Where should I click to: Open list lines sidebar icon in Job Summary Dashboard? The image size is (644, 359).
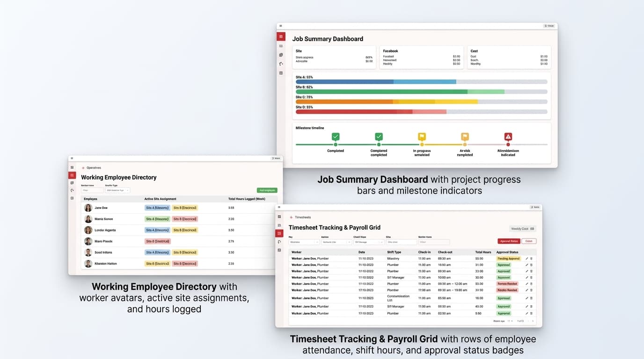click(x=281, y=46)
